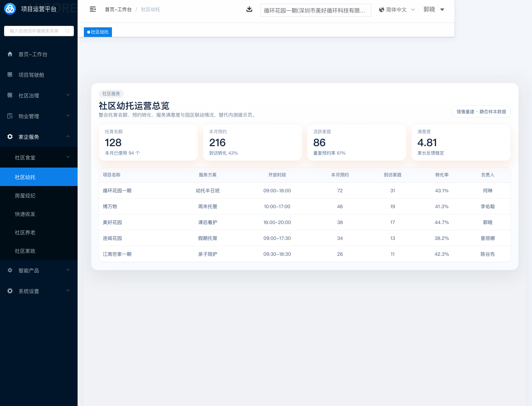Expand the 社区治理 menu chevron
Screen dimensions: 532x406
click(68, 95)
